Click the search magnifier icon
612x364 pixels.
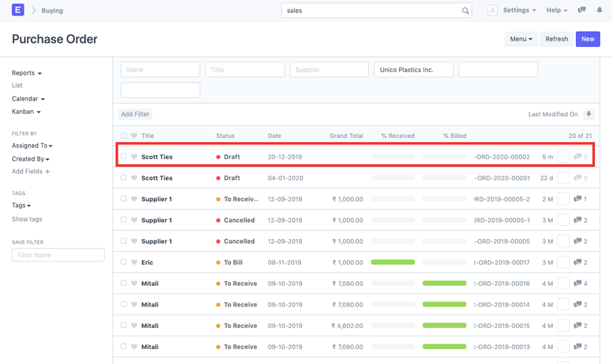466,11
